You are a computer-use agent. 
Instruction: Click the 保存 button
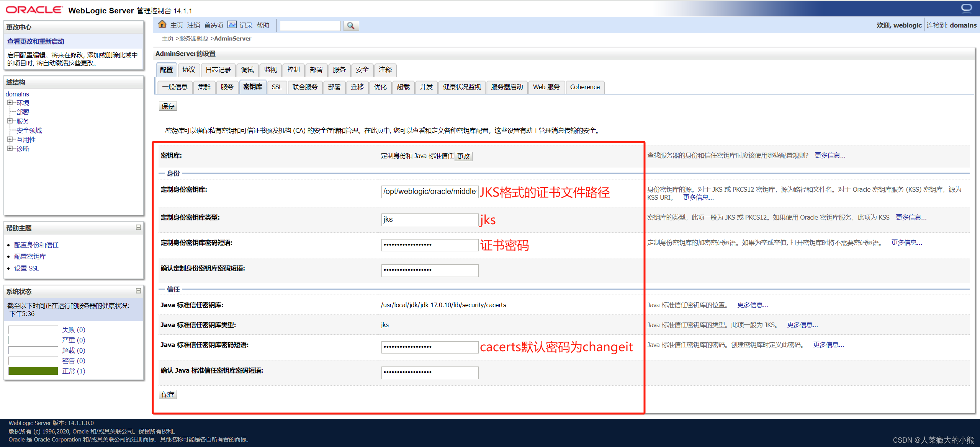[x=167, y=106]
